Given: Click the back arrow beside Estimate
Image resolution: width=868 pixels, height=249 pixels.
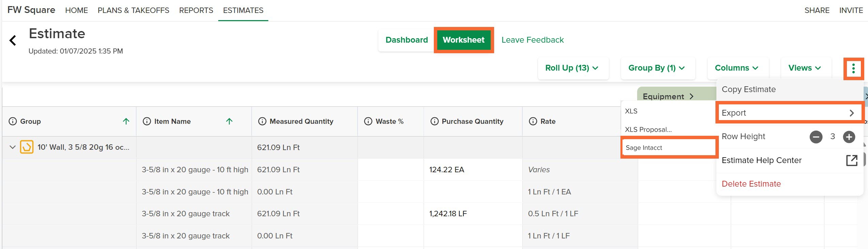Looking at the screenshot, I should pyautogui.click(x=13, y=40).
